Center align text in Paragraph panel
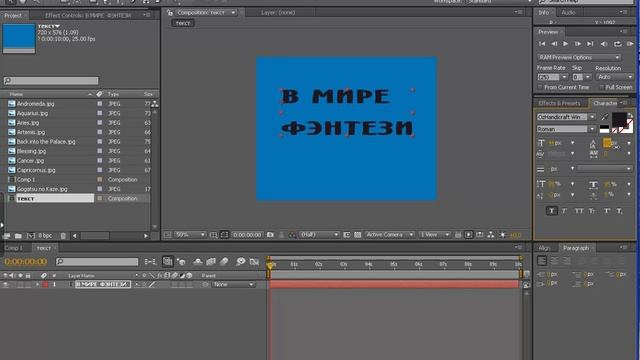 (554, 260)
